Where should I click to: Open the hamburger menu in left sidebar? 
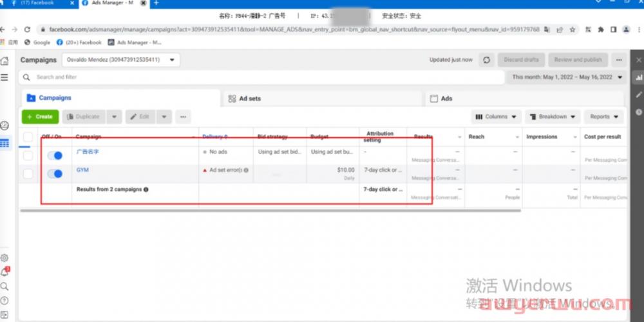click(x=5, y=77)
